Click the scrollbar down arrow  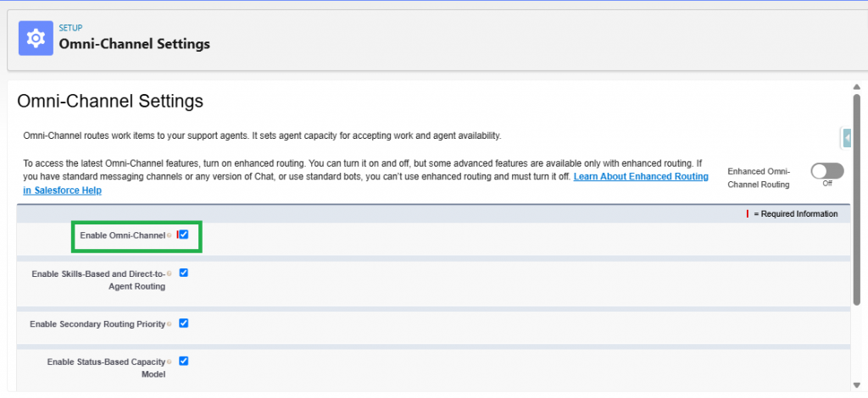pyautogui.click(x=856, y=384)
